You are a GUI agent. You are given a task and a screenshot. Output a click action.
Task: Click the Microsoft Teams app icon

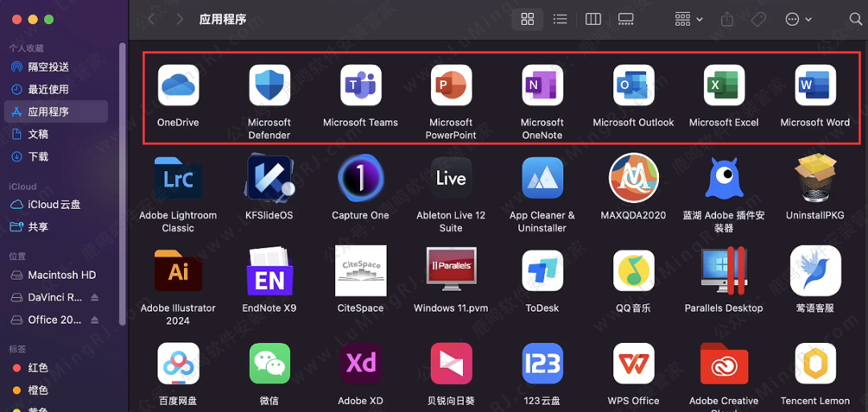pyautogui.click(x=360, y=85)
